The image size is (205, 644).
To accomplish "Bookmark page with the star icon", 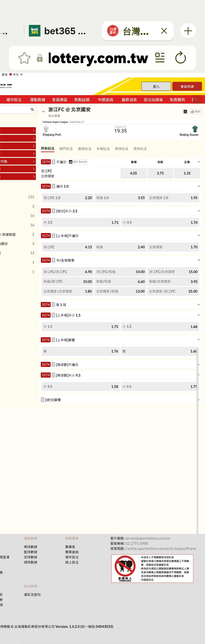I will coord(24,58).
